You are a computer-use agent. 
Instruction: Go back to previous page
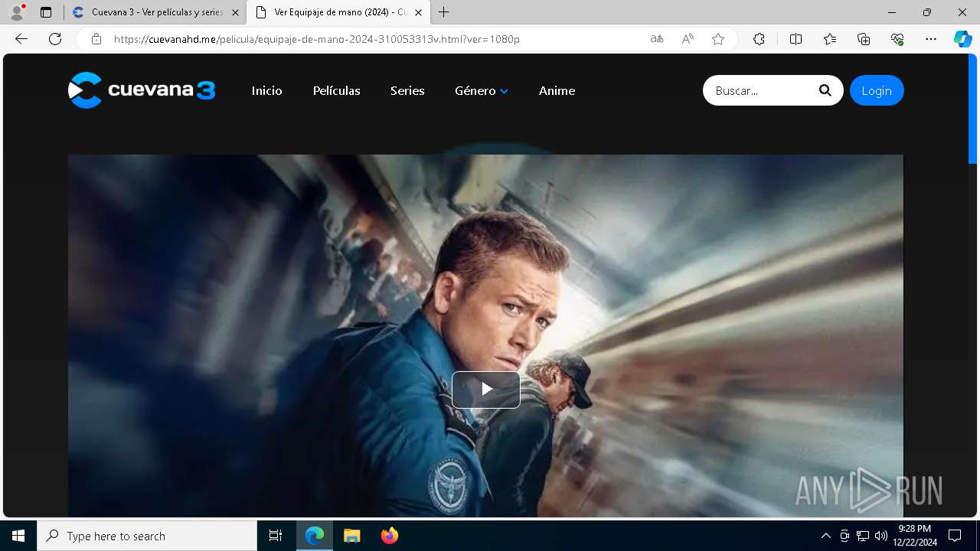tap(21, 39)
